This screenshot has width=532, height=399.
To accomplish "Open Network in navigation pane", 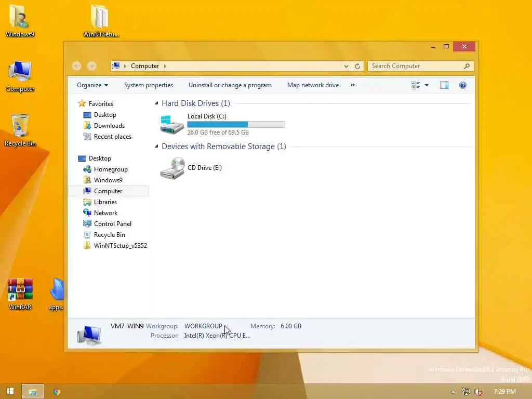I will tap(105, 212).
